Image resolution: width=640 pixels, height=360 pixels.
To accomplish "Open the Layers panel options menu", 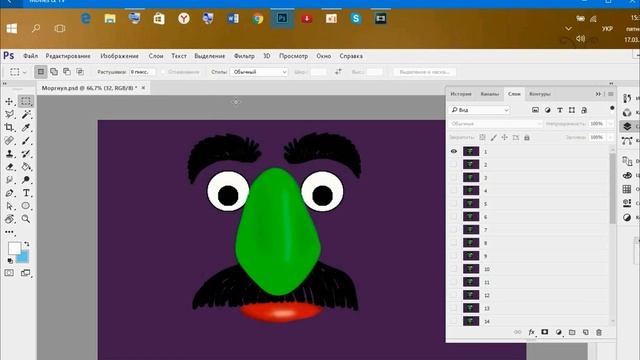I will tap(611, 94).
